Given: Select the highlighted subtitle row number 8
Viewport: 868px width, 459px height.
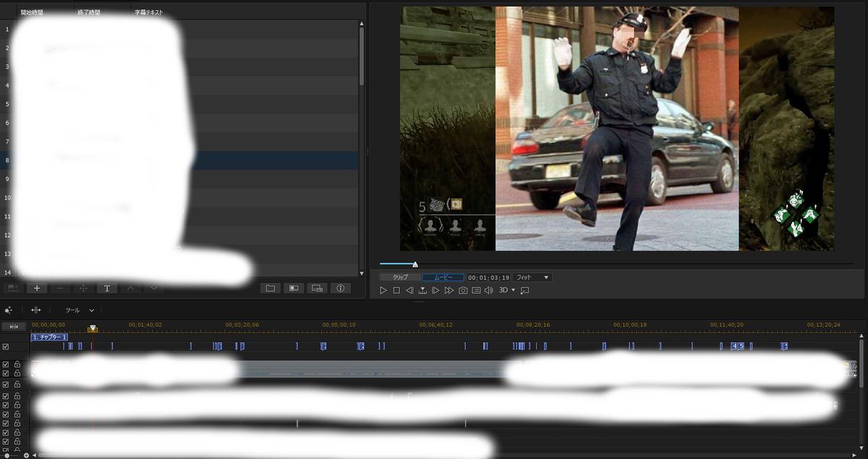Looking at the screenshot, I should pyautogui.click(x=181, y=160).
